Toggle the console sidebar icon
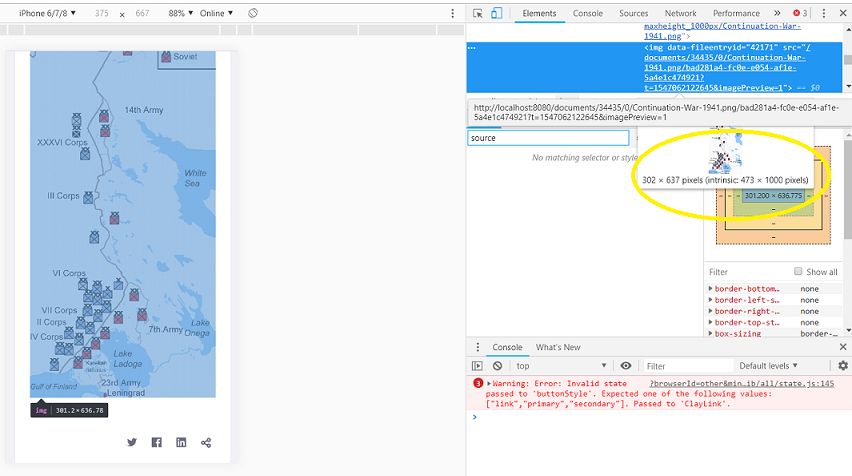This screenshot has height=476, width=852. 477,366
